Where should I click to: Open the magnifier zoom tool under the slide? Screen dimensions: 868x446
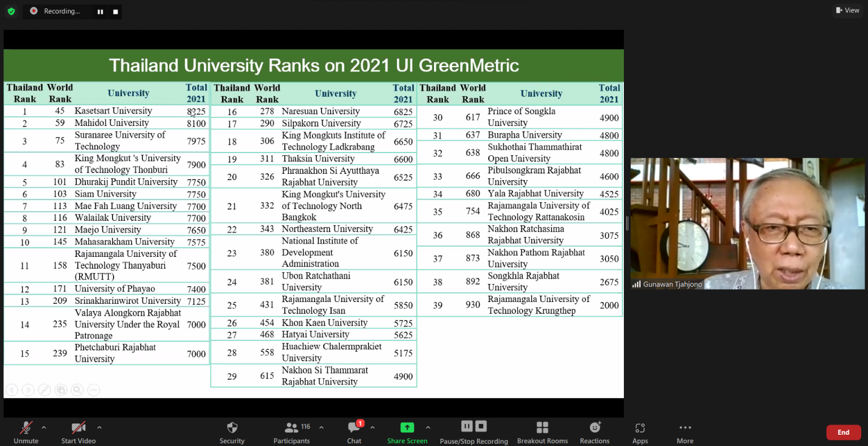[77, 390]
